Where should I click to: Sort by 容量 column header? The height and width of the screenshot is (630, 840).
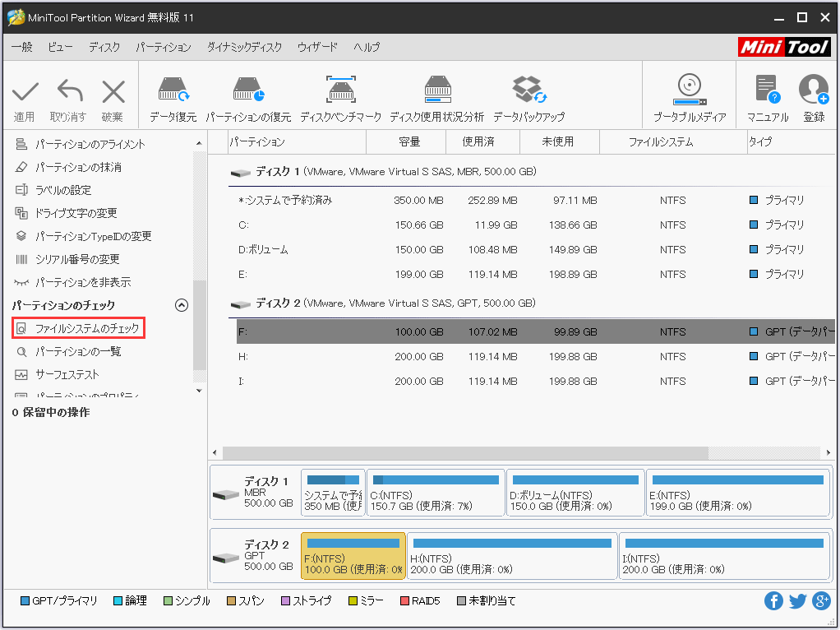click(x=406, y=141)
